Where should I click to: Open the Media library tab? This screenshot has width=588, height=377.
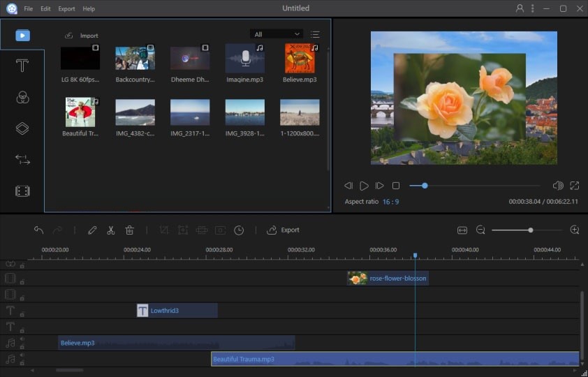pyautogui.click(x=22, y=35)
